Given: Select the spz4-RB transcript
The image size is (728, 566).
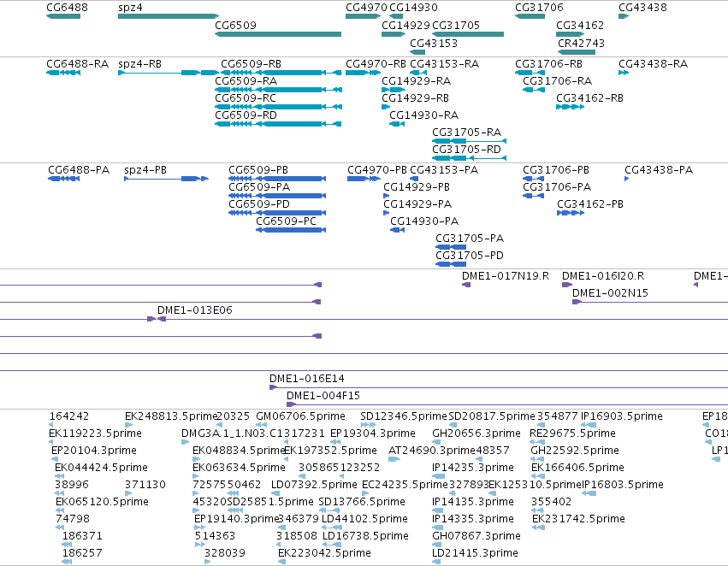Looking at the screenshot, I should (x=168, y=73).
